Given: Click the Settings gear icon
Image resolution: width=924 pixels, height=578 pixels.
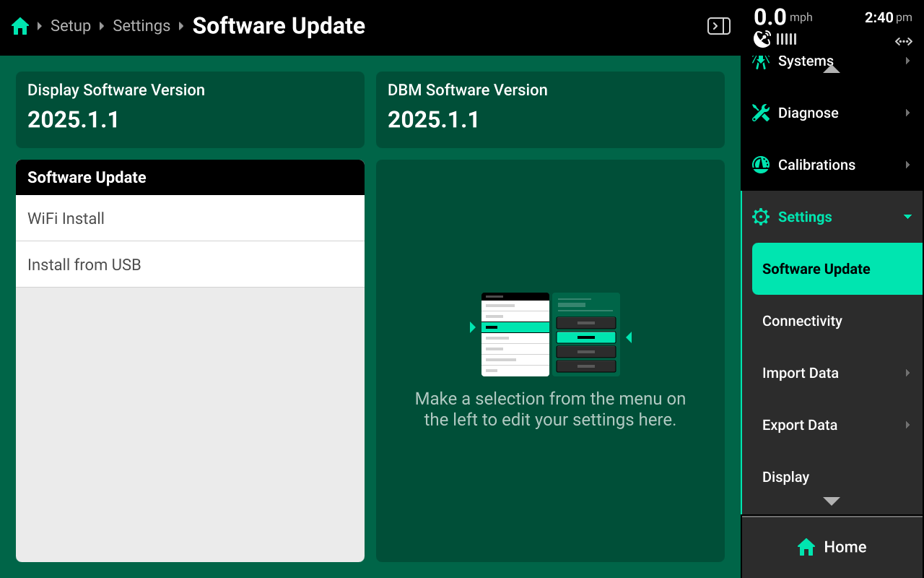Looking at the screenshot, I should [x=761, y=217].
